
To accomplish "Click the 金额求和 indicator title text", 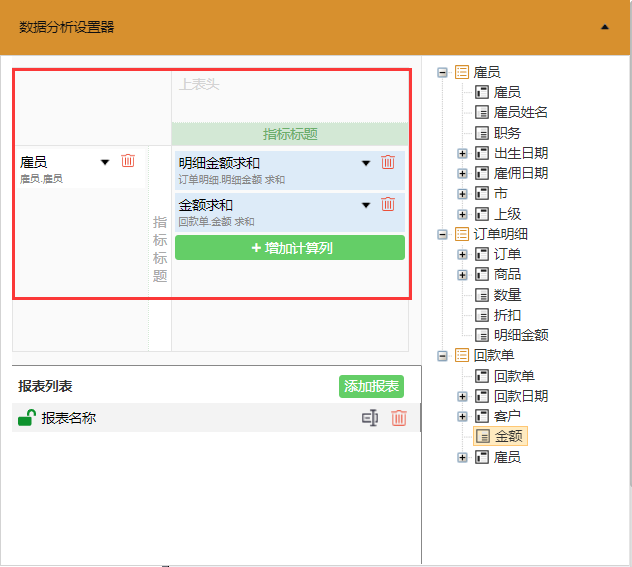I will click(206, 205).
